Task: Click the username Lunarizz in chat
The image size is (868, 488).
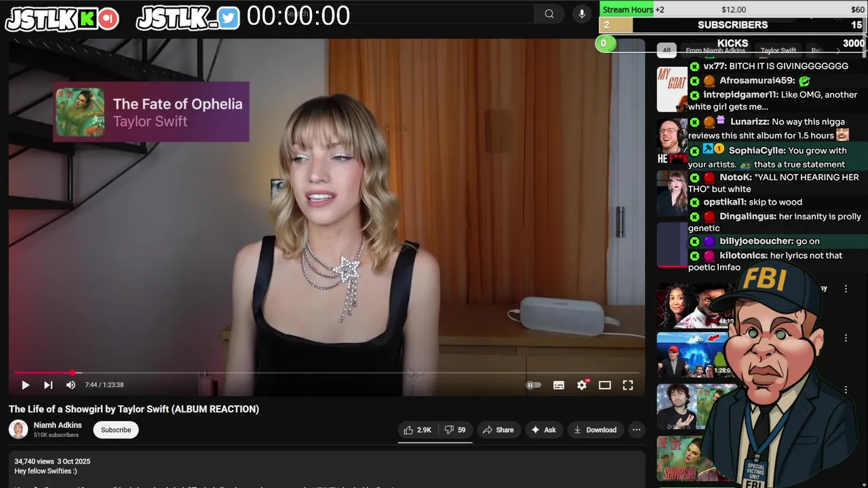Action: (x=749, y=121)
